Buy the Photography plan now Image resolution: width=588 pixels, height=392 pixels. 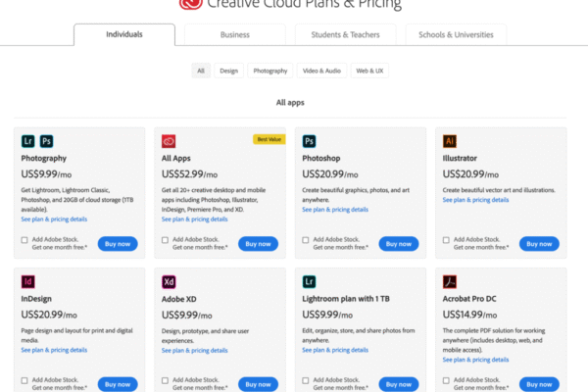point(118,244)
